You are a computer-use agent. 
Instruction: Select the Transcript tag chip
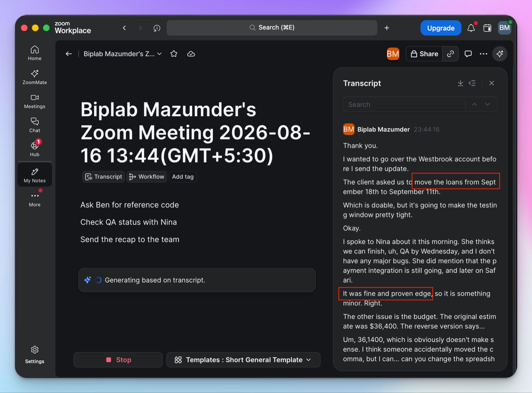pyautogui.click(x=103, y=177)
